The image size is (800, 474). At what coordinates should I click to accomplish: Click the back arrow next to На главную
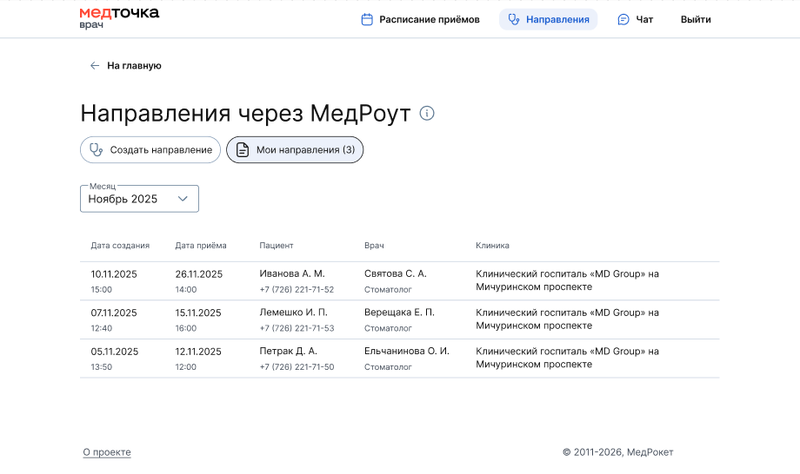94,65
